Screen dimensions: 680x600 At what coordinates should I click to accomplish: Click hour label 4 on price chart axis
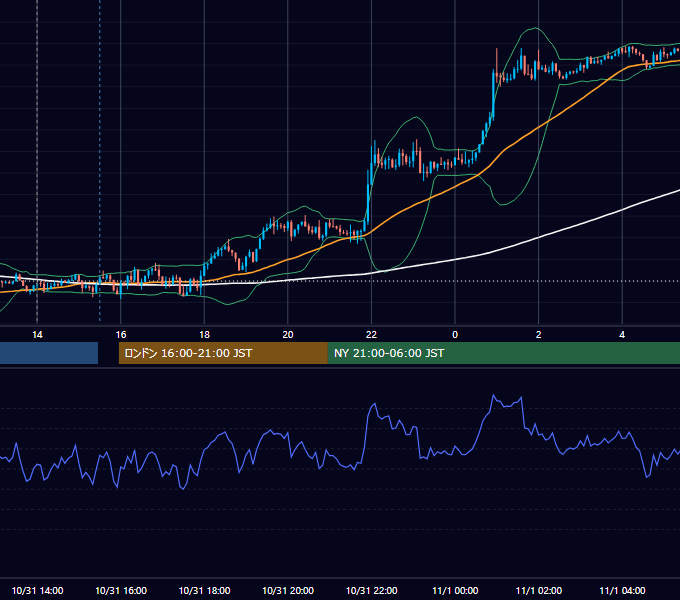pyautogui.click(x=622, y=335)
